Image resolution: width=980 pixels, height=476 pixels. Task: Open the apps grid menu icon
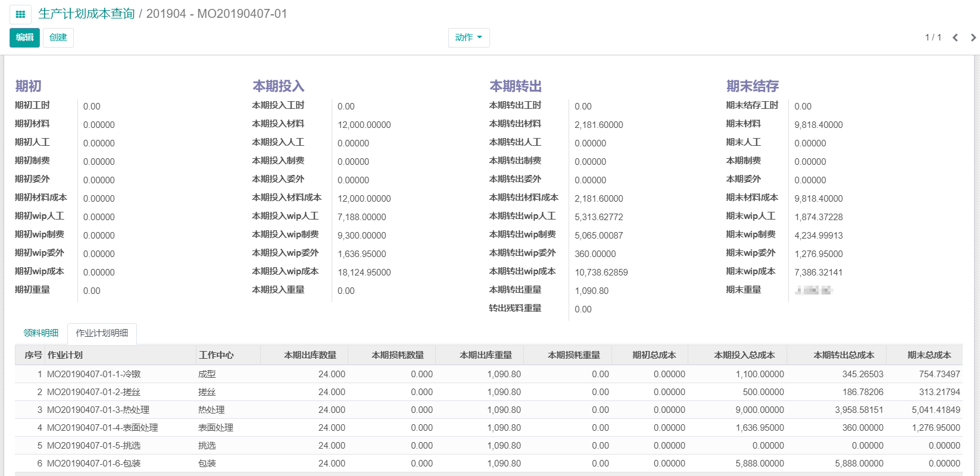click(20, 14)
